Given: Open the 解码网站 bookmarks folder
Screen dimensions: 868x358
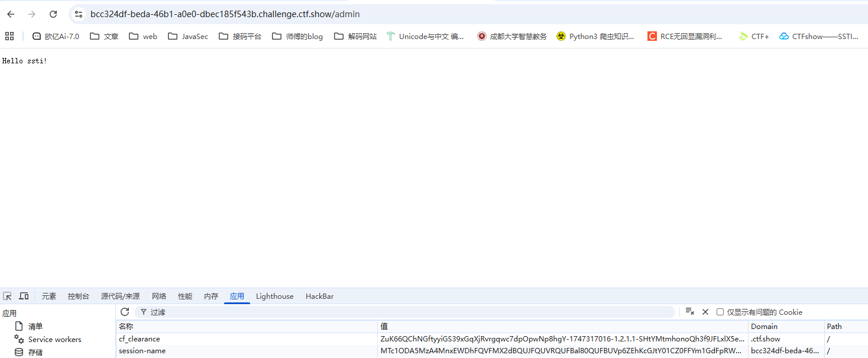Looking at the screenshot, I should pos(355,36).
